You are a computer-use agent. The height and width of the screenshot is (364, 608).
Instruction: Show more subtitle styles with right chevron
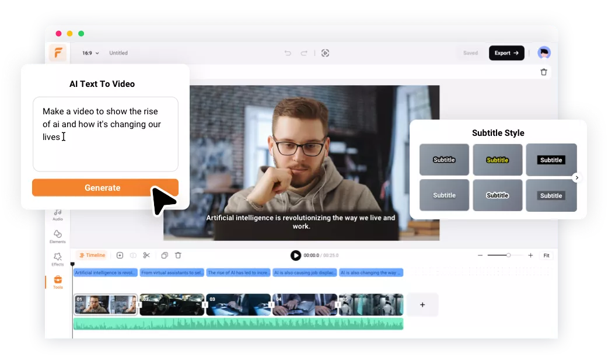pos(576,178)
